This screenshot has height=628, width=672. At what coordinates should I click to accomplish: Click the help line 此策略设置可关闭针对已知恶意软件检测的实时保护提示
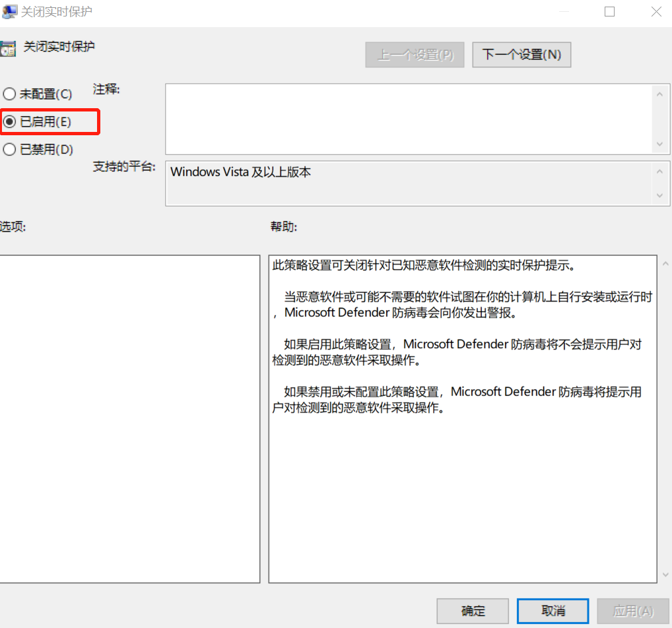(423, 266)
